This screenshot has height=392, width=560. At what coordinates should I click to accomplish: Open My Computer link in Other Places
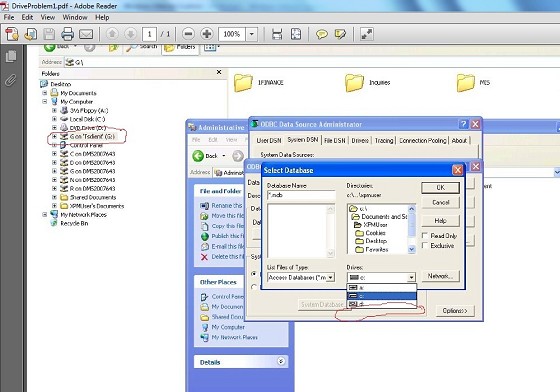pyautogui.click(x=228, y=327)
